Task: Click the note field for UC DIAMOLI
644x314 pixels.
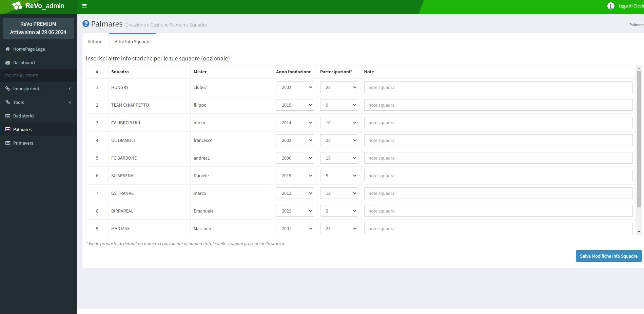Action: coord(498,140)
